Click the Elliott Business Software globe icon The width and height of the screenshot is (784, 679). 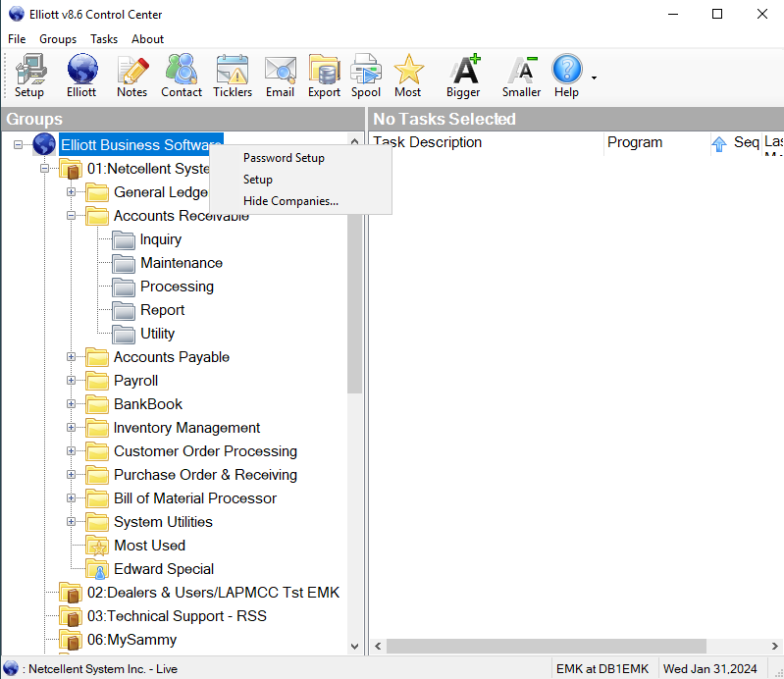pos(44,144)
